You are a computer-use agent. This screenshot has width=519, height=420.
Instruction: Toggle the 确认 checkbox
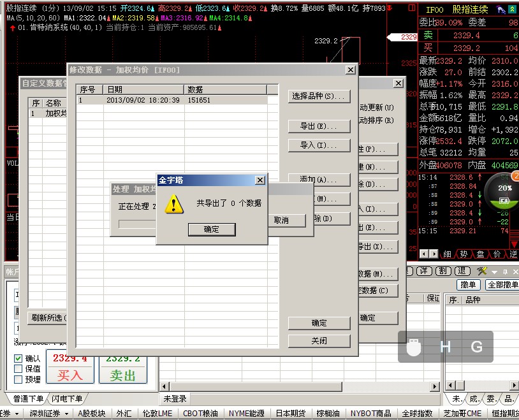(x=18, y=358)
